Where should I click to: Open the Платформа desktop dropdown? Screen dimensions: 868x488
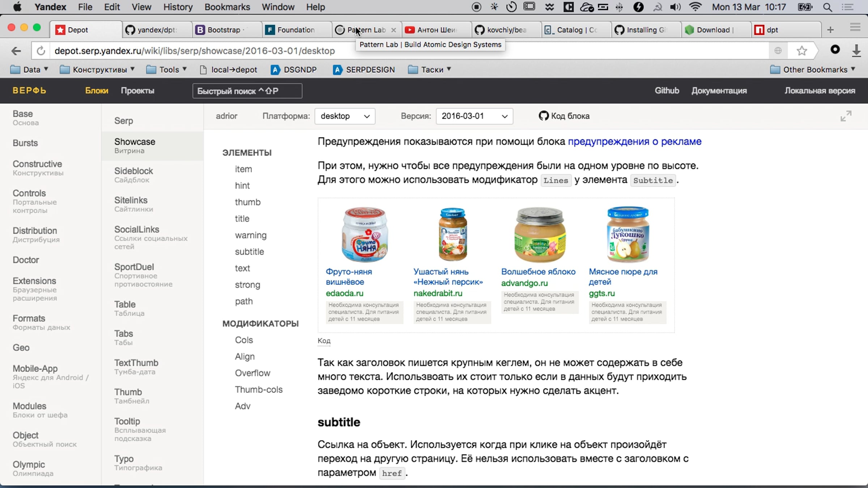[345, 116]
